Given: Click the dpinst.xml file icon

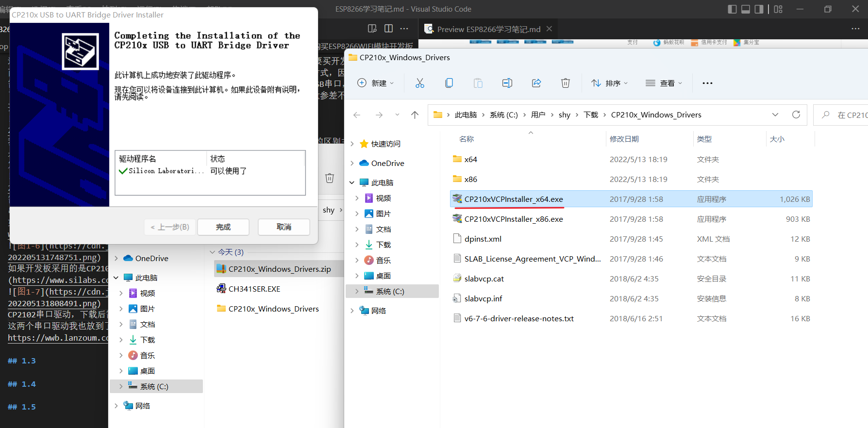Looking at the screenshot, I should click(457, 239).
